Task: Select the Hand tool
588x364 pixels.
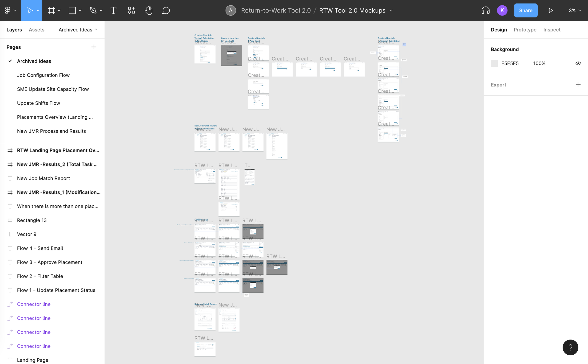Action: [148, 10]
